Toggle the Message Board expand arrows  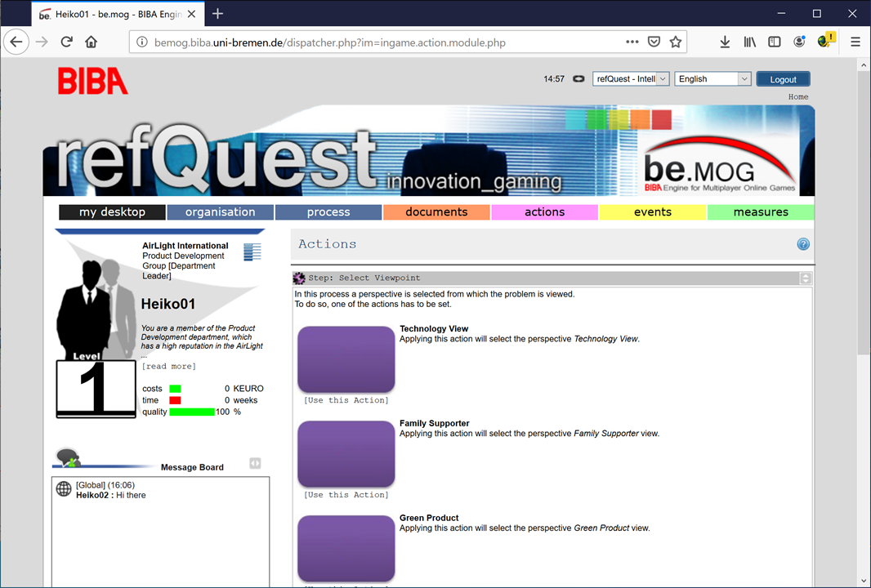pos(255,463)
